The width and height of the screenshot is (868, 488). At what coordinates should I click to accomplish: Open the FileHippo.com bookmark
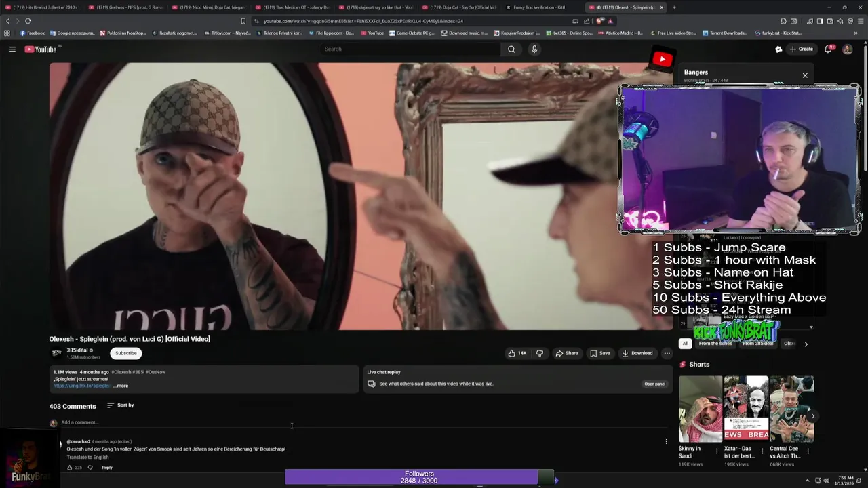331,33
